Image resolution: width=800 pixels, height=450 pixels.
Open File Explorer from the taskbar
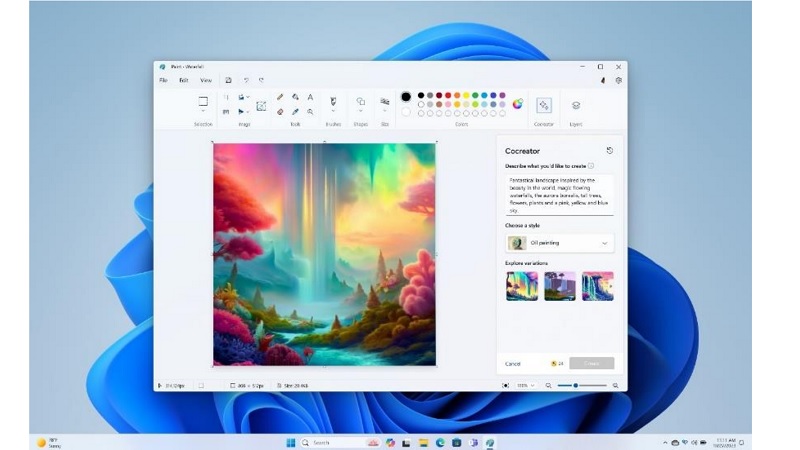coord(423,442)
